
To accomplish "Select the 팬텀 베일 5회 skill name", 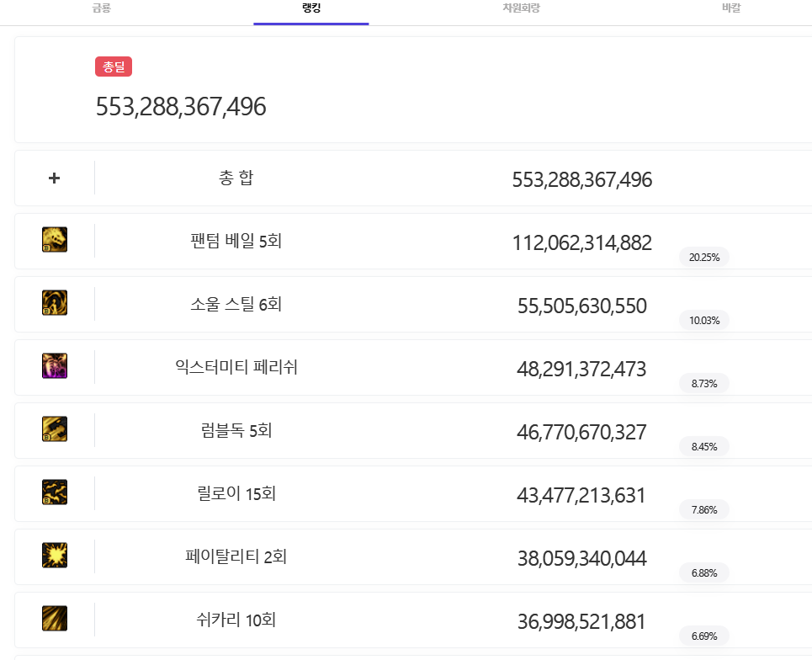I will tap(236, 242).
